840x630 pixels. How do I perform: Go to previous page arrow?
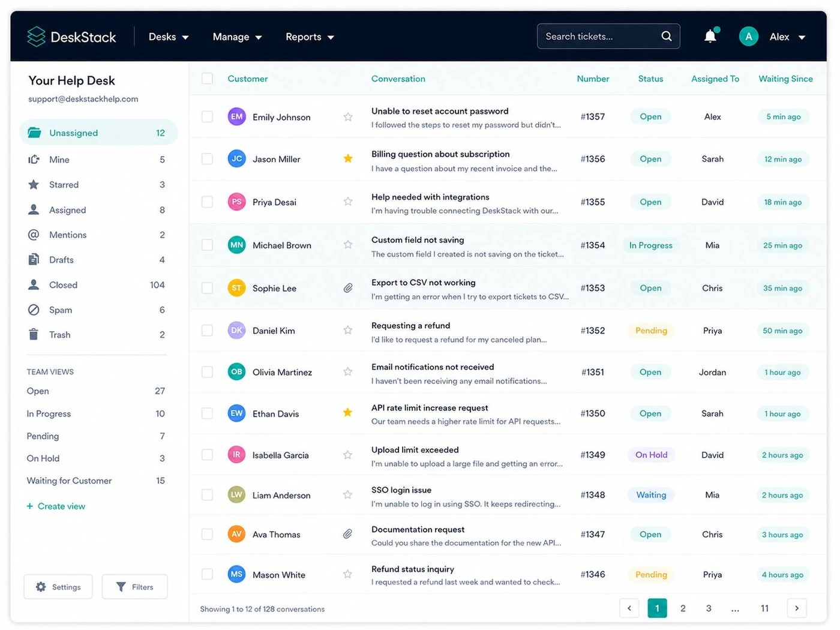[x=629, y=608]
